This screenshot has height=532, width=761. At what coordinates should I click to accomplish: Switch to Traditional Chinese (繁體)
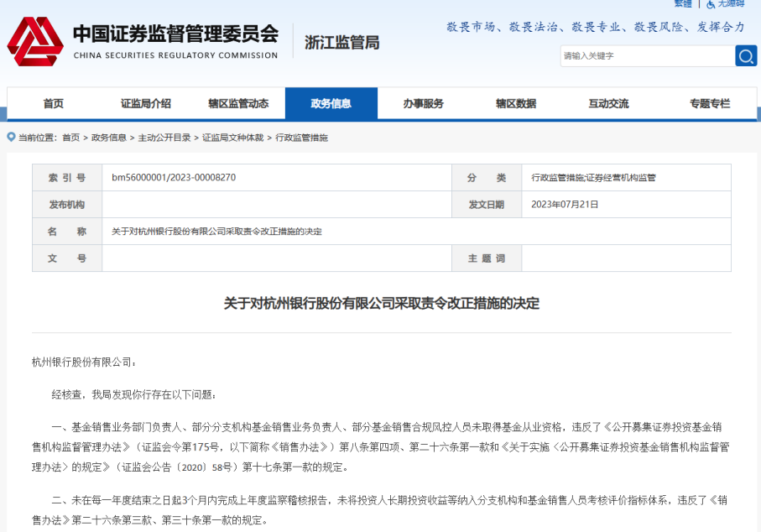pyautogui.click(x=683, y=4)
